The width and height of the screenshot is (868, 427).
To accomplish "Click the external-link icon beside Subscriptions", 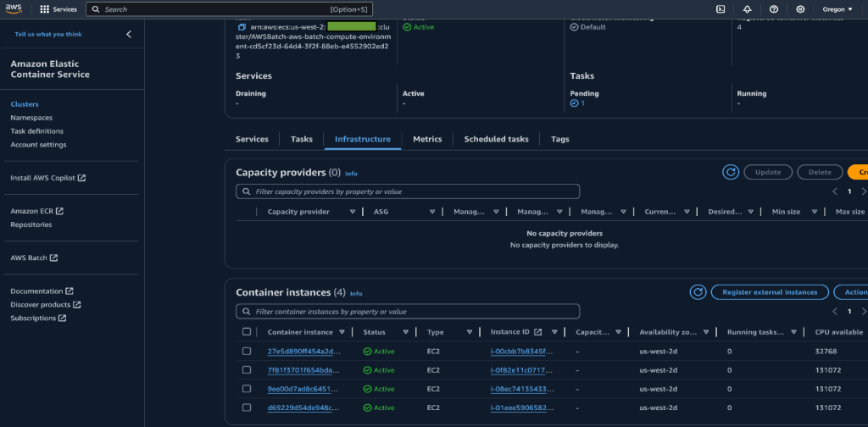I will [63, 318].
